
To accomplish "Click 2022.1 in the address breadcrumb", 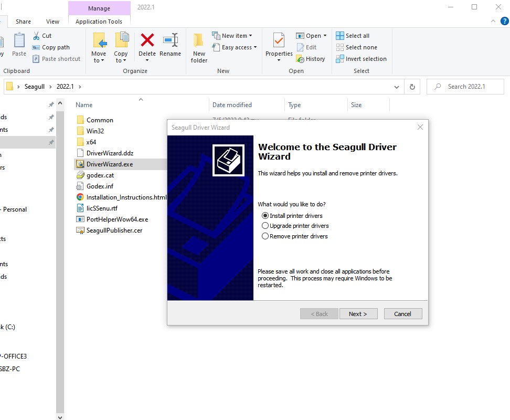I will tap(65, 87).
